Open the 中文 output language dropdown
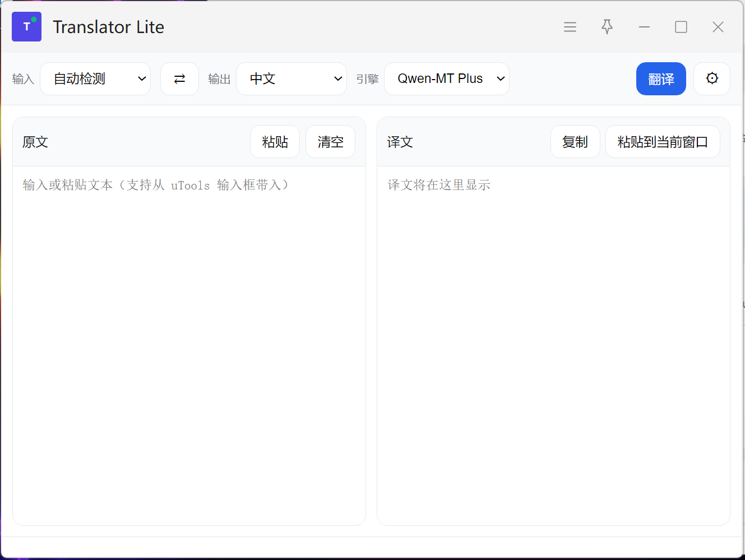 click(291, 79)
